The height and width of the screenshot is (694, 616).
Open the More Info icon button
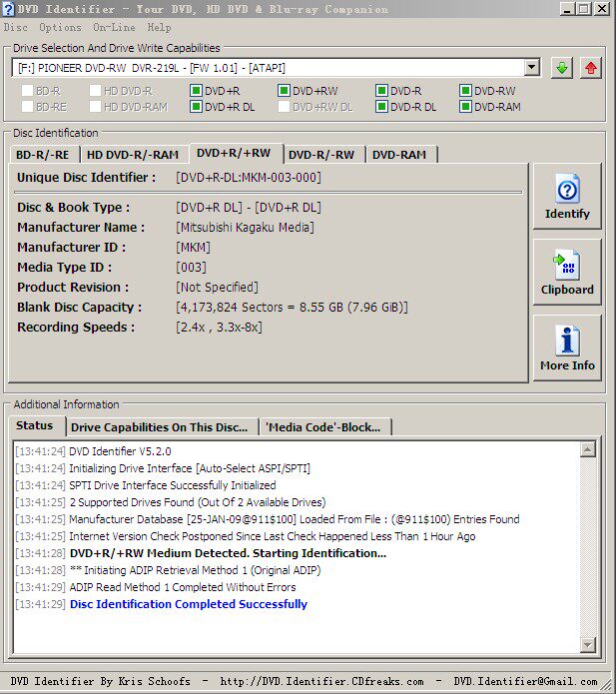click(567, 347)
